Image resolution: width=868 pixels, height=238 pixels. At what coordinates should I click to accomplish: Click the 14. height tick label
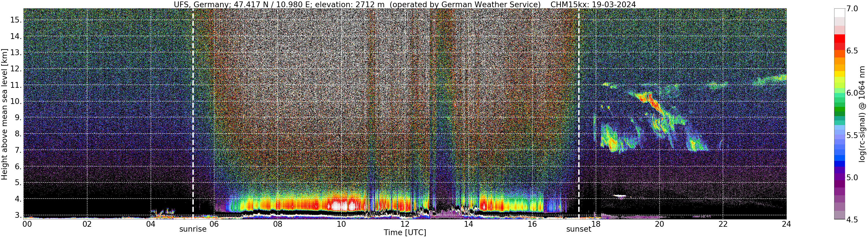pyautogui.click(x=16, y=36)
